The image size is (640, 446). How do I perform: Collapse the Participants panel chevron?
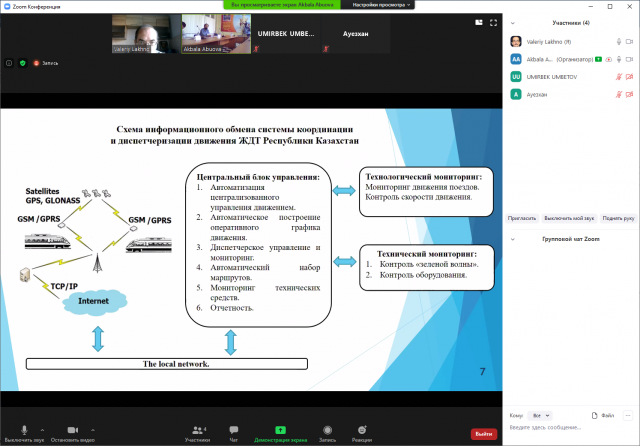[x=513, y=23]
